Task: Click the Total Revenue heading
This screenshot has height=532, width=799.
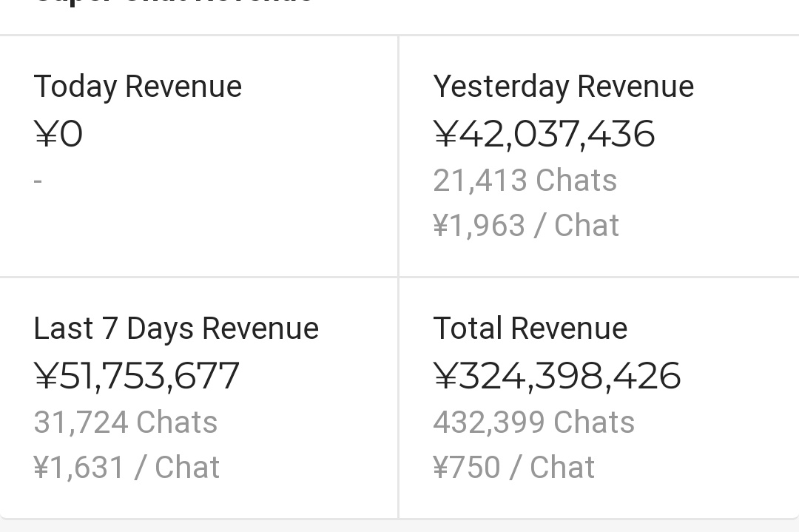Action: tap(530, 329)
